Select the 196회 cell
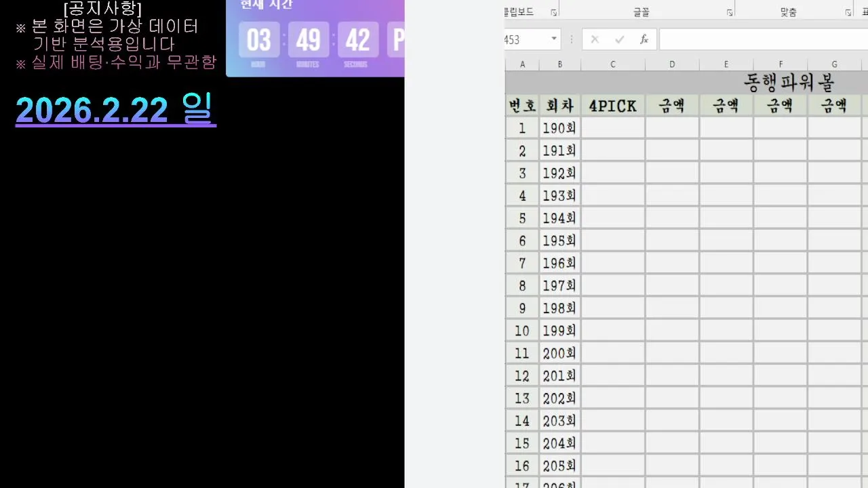The width and height of the screenshot is (868, 488). pyautogui.click(x=560, y=263)
